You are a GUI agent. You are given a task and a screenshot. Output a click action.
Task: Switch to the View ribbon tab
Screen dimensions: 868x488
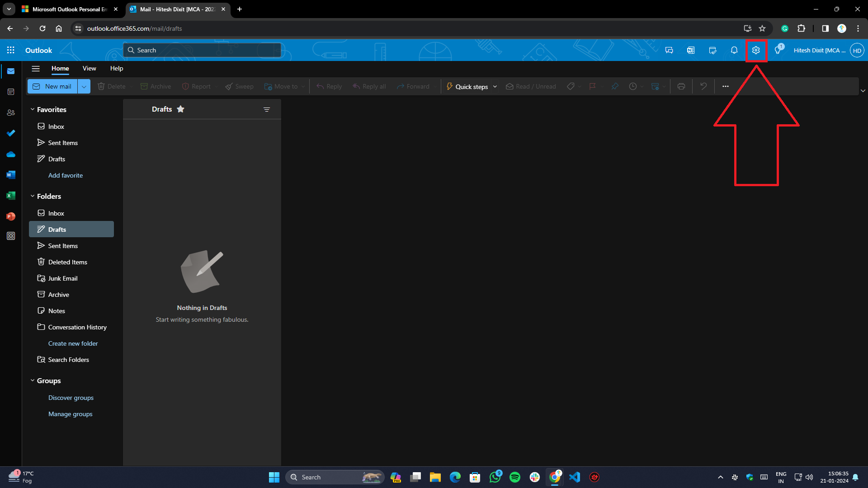click(x=89, y=69)
